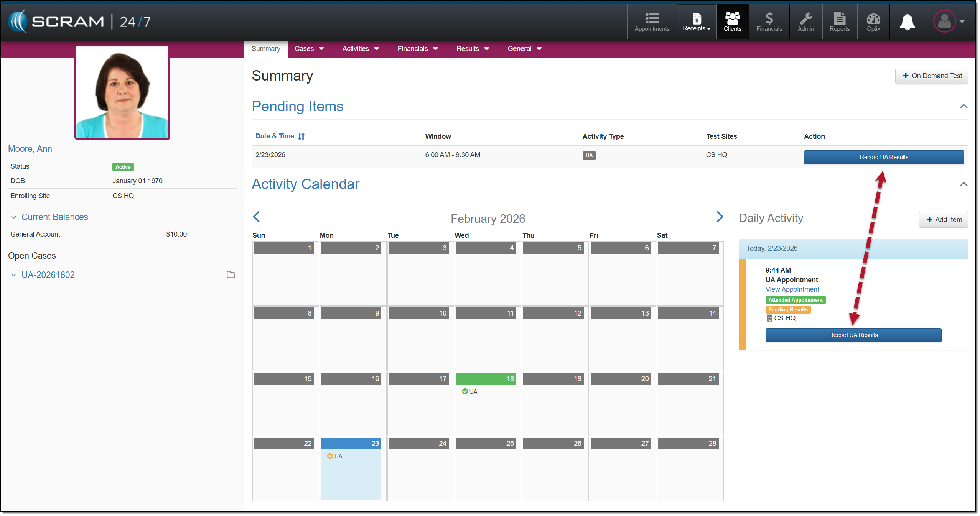Advance calendar to next month

click(x=720, y=217)
